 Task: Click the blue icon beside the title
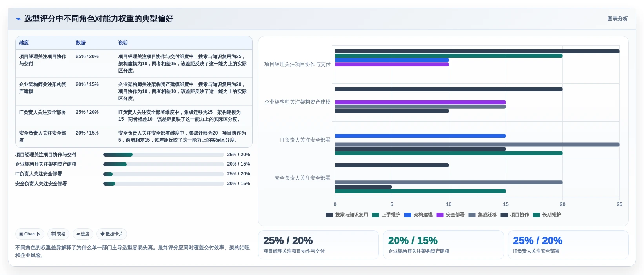tap(18, 19)
